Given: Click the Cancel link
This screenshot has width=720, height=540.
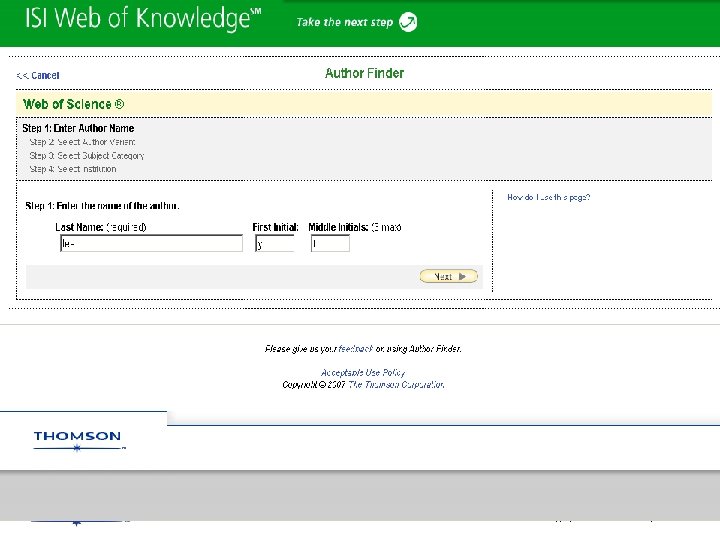Looking at the screenshot, I should pos(38,75).
